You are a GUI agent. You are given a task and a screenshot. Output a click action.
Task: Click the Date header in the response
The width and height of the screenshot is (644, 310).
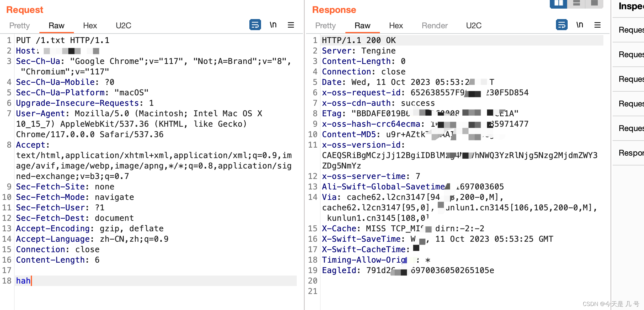[x=408, y=82]
